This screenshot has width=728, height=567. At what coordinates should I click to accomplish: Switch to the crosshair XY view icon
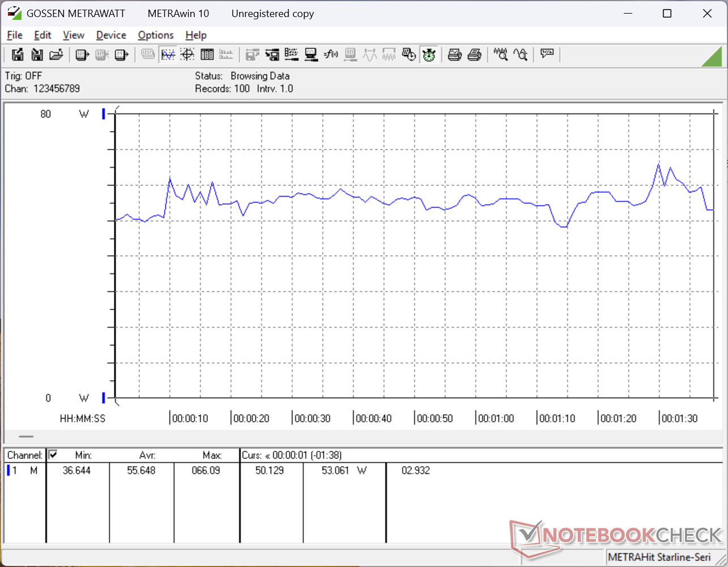coord(188,54)
